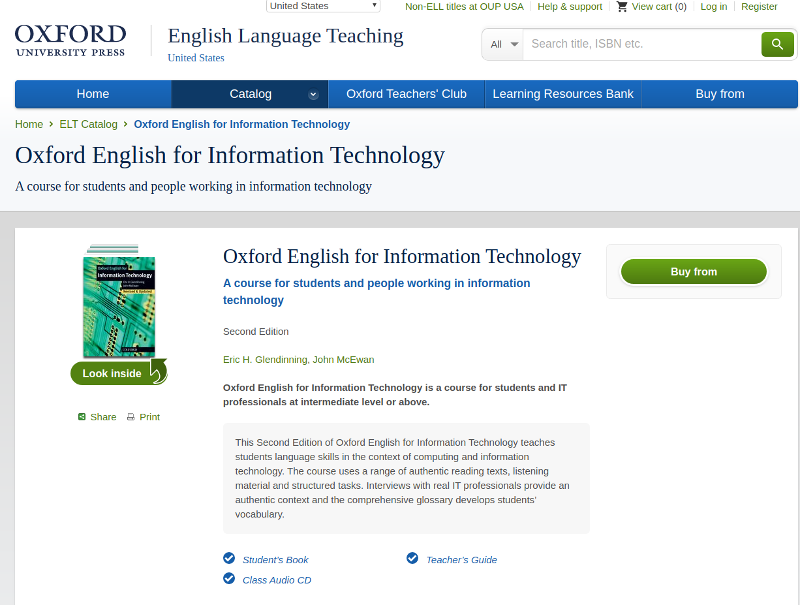Click the Print link text
Viewport: 800px width, 605px height.
pyautogui.click(x=149, y=417)
